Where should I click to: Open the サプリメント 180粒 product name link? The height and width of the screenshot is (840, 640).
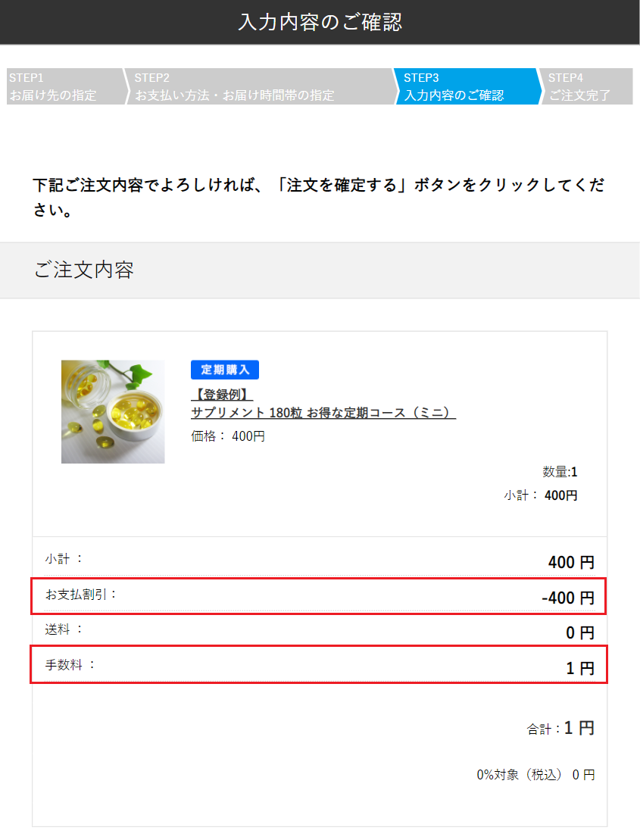click(x=323, y=413)
